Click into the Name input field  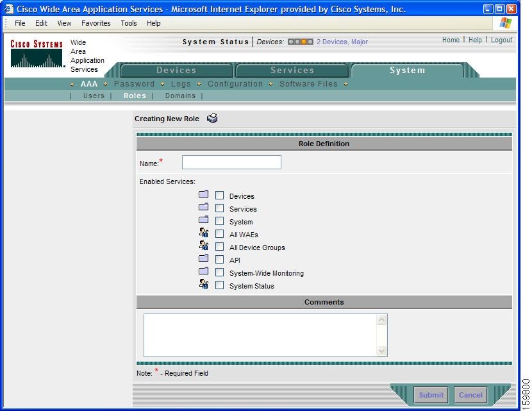coord(231,162)
